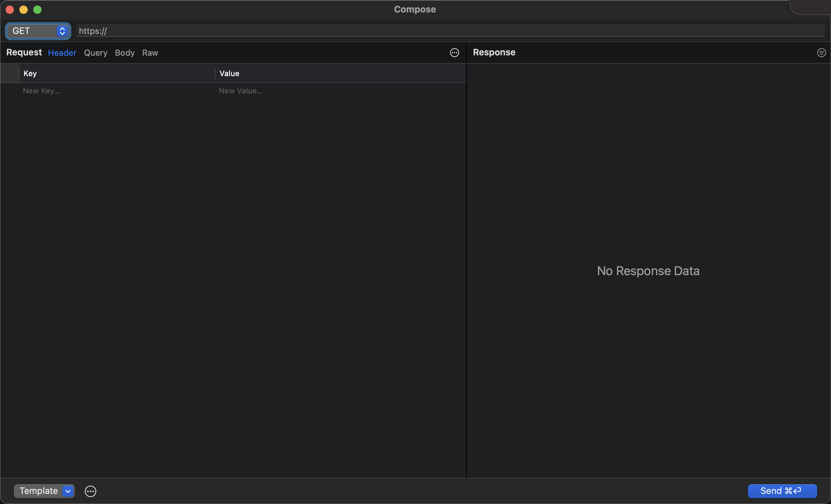Switch to the Query tab
Screen dimensions: 831x504
click(96, 53)
